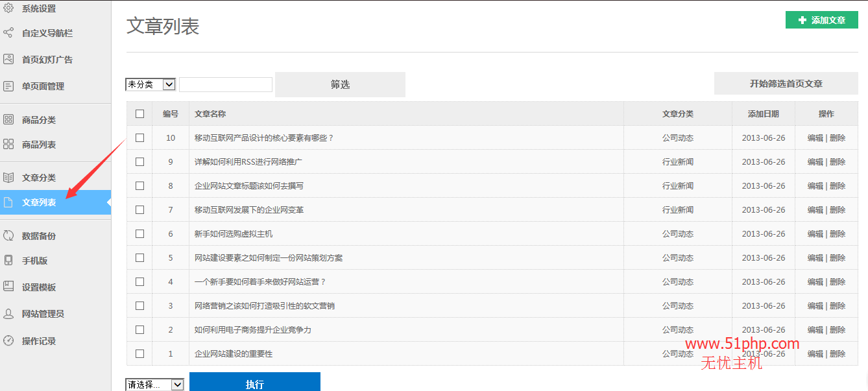Screen dimensions: 868x391
Task: Click the 添加文章 green button
Action: 822,20
